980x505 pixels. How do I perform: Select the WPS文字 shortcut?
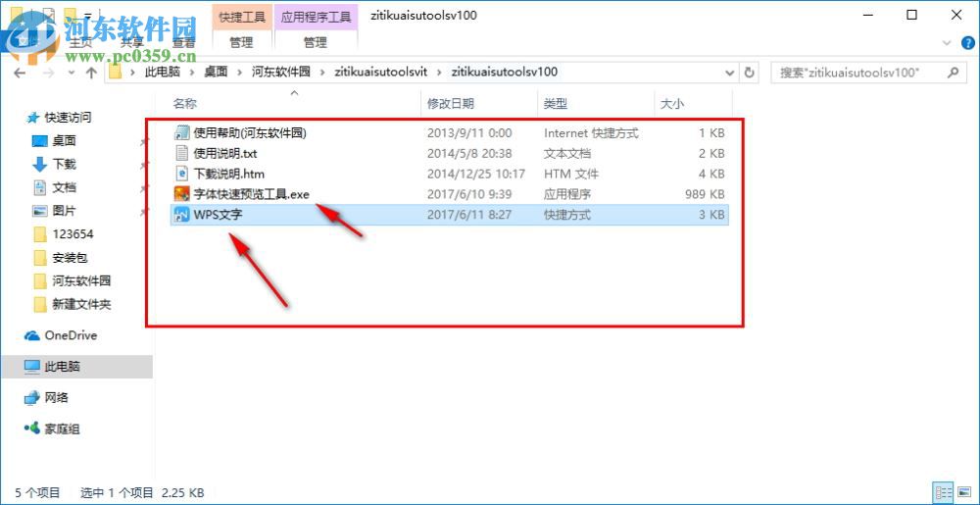450,215
